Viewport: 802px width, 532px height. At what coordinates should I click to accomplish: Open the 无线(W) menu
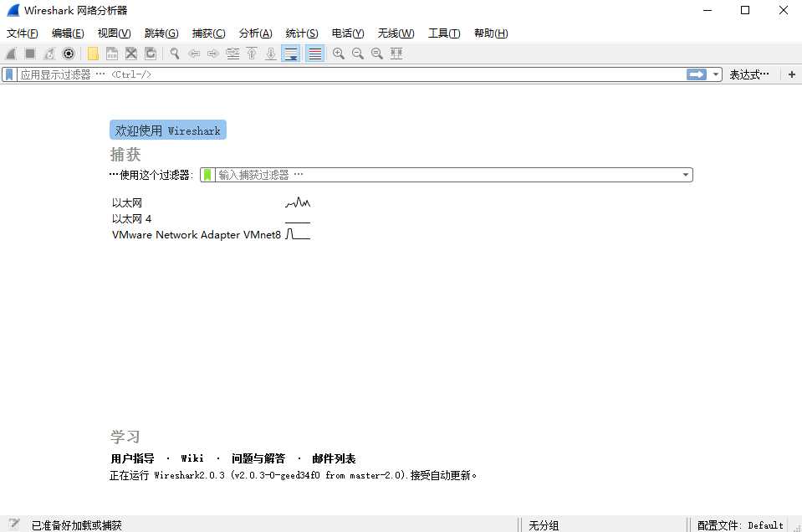click(396, 33)
